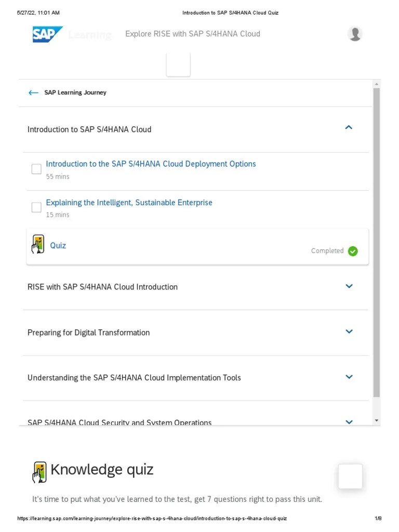Expand SAP S/4HANA Cloud Security and System Operations
This screenshot has height=532, width=399.
349,422
